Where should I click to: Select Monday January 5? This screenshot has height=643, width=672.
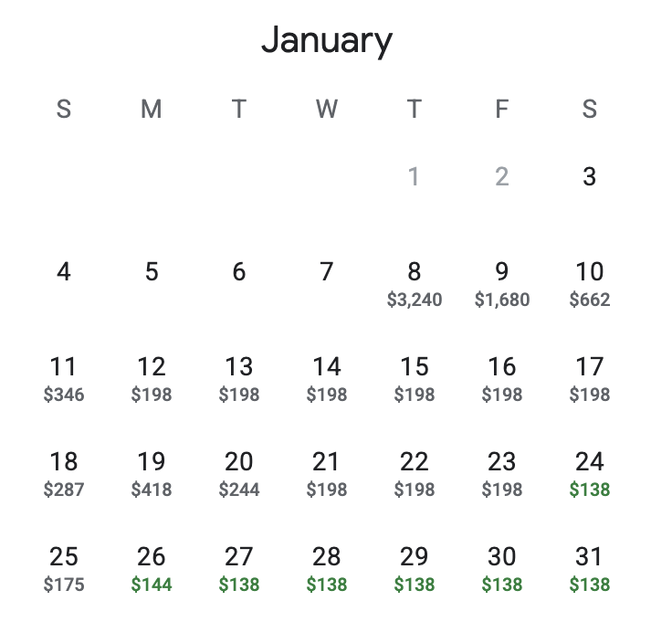tap(152, 272)
